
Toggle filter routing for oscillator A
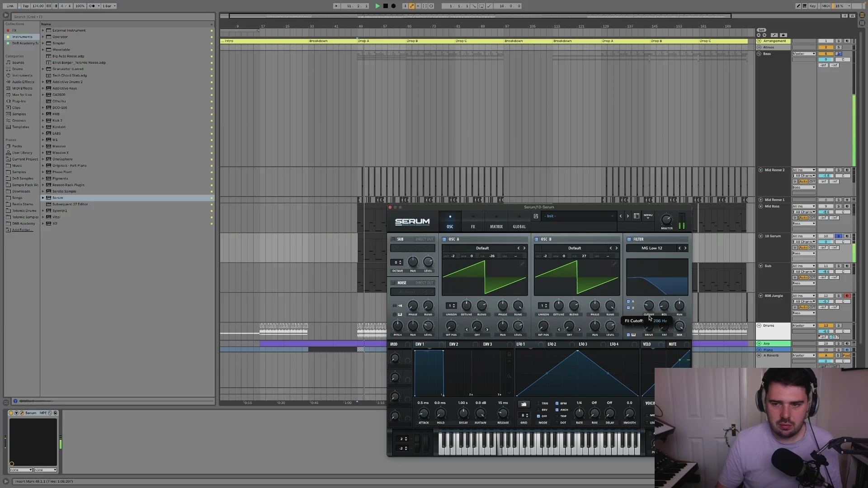click(x=628, y=301)
